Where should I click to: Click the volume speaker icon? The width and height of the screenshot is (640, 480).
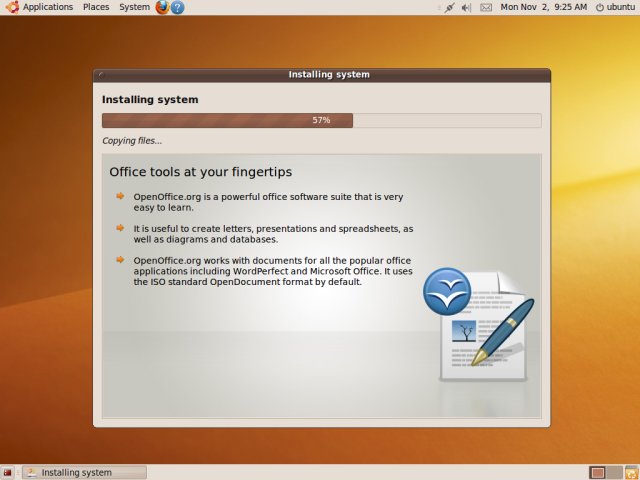[x=466, y=7]
